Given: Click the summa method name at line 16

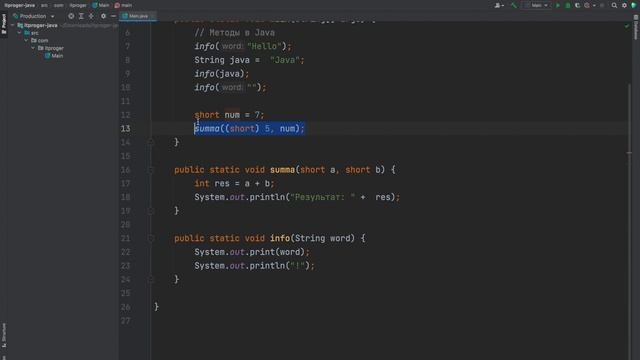Looking at the screenshot, I should 282,170.
